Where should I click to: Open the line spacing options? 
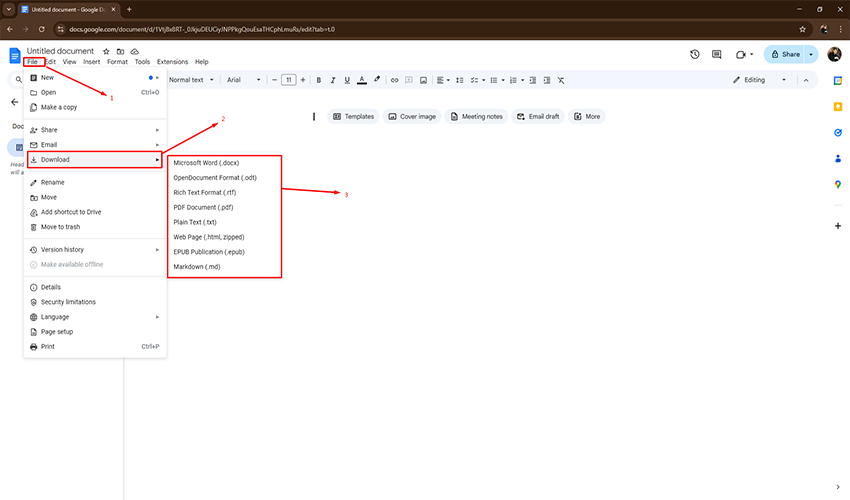[460, 80]
